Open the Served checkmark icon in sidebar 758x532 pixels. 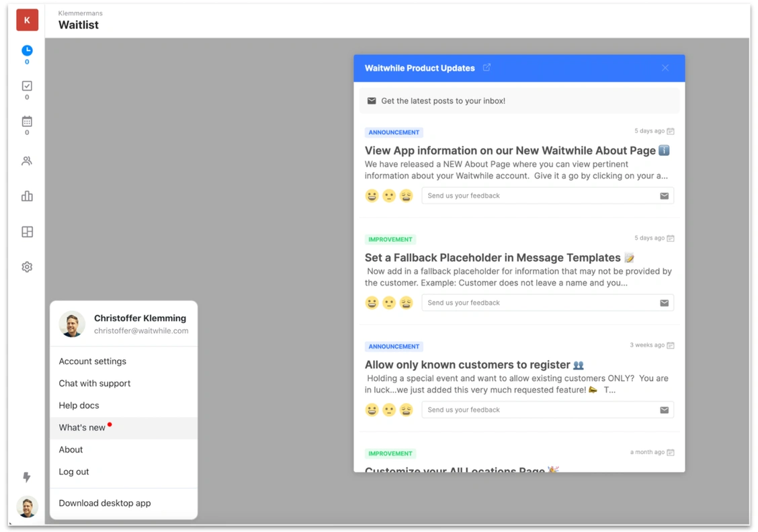(x=27, y=86)
